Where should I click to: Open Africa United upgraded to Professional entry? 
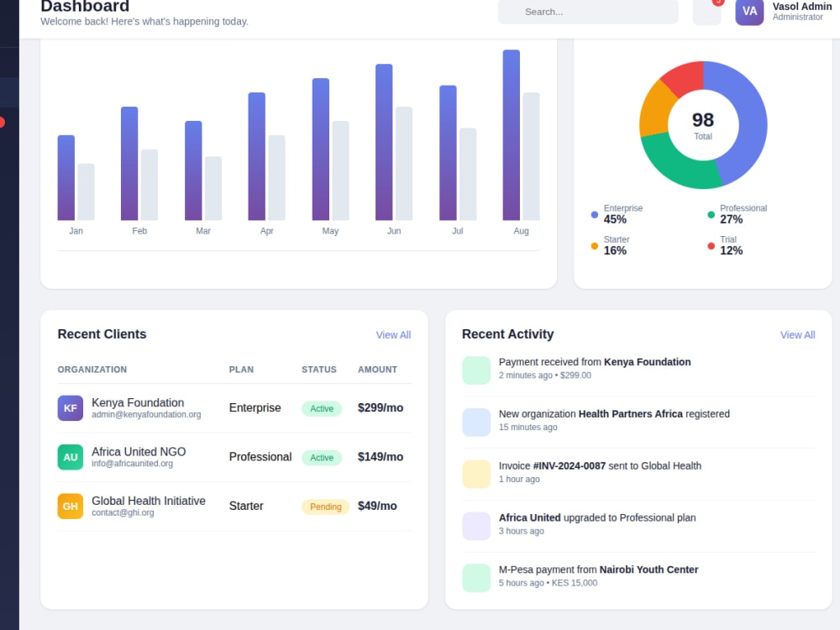tap(638, 526)
